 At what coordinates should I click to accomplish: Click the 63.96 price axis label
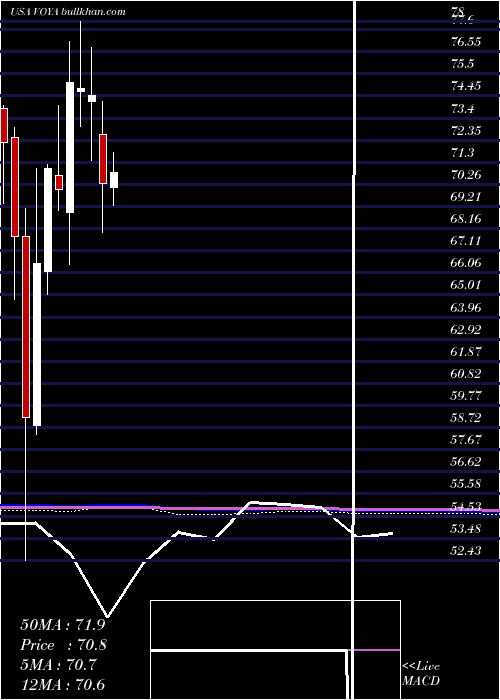click(467, 308)
